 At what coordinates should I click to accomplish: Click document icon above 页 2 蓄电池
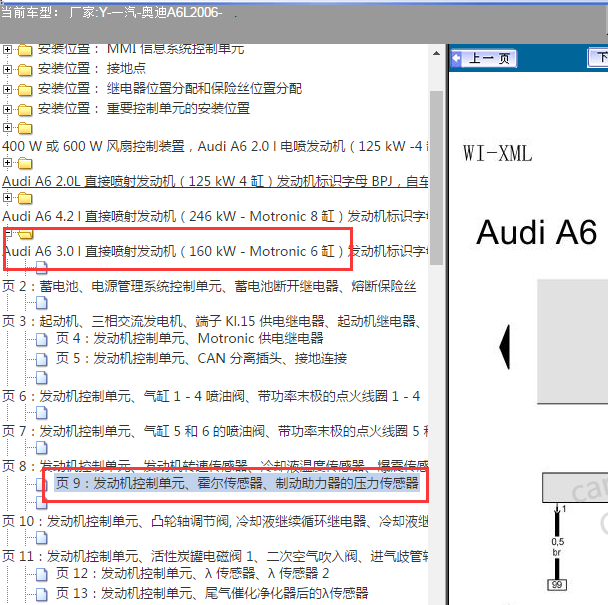(x=41, y=268)
